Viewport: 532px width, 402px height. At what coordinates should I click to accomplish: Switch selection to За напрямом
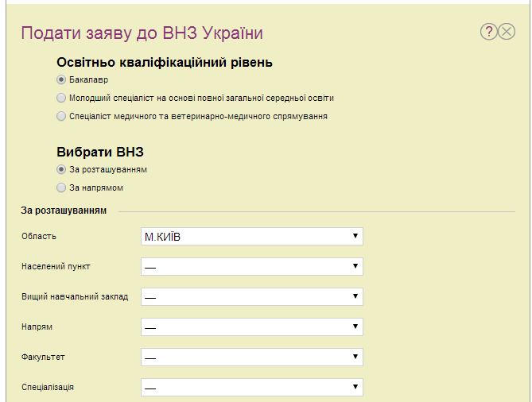click(x=61, y=187)
